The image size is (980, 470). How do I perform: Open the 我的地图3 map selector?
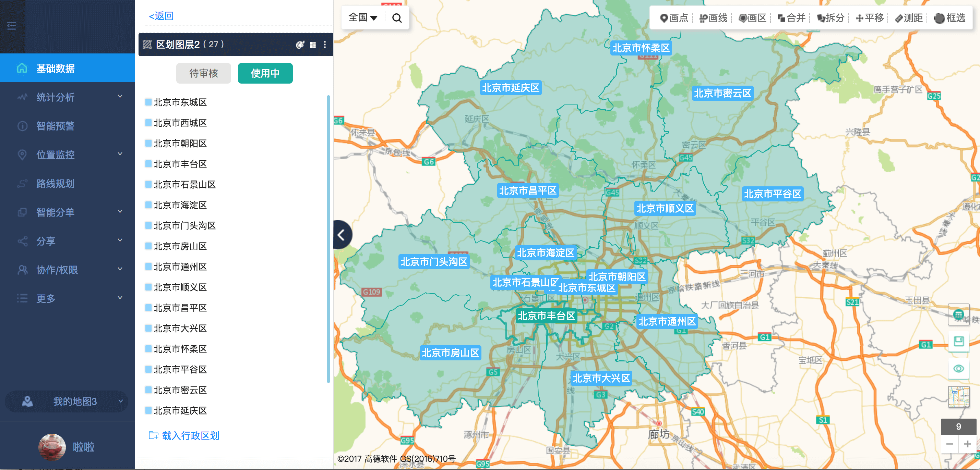coord(67,401)
